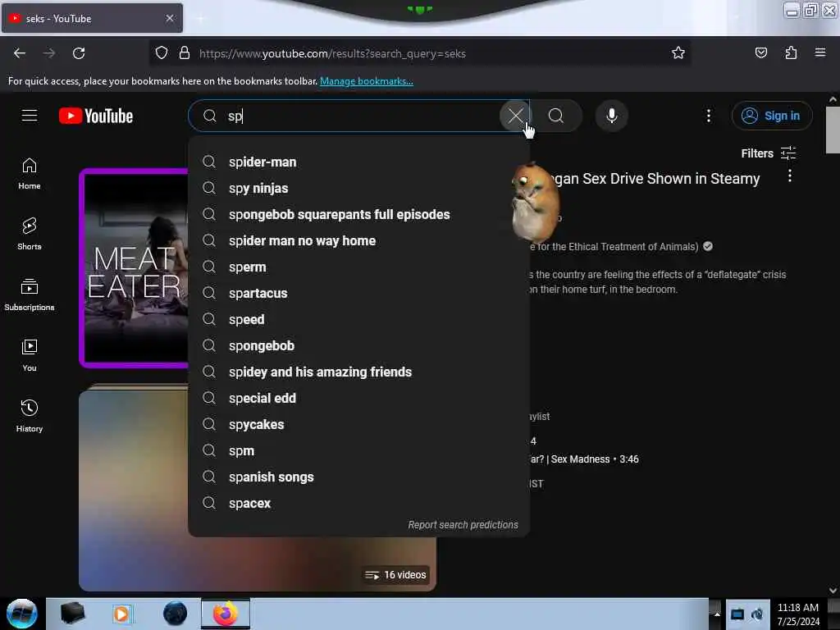Reload the page with refresh button

pos(79,53)
